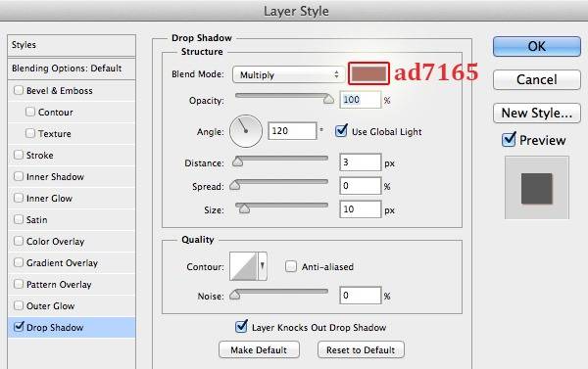
Task: Enable the Outer Glow checkbox
Action: (x=19, y=305)
